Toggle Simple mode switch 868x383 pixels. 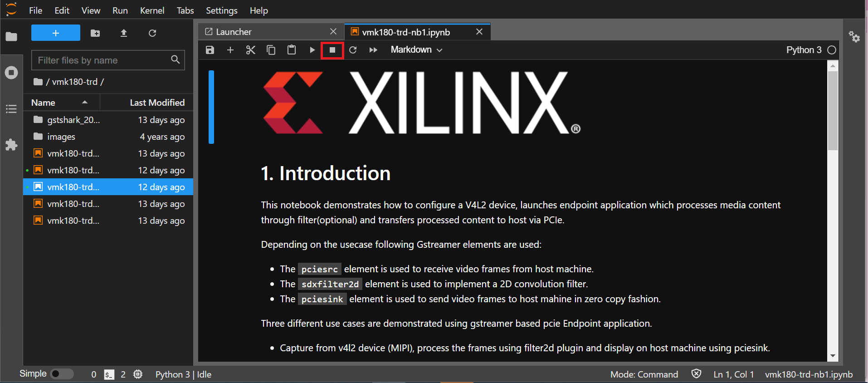62,373
